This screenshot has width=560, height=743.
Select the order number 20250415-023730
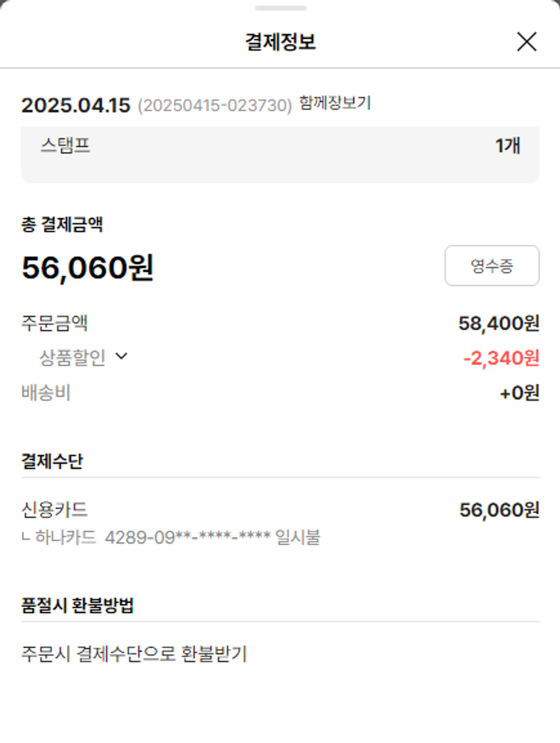point(214,106)
